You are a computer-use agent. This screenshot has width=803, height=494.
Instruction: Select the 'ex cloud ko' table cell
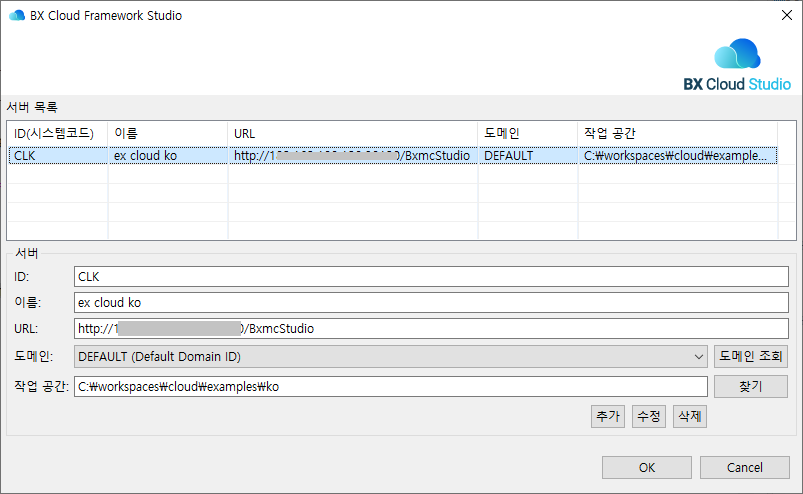coord(167,156)
